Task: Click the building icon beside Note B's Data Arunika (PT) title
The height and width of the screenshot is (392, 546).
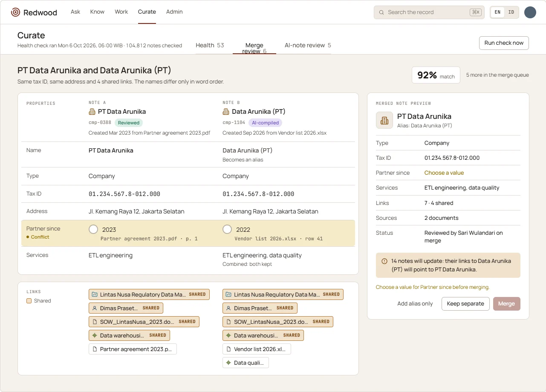Action: click(x=226, y=112)
